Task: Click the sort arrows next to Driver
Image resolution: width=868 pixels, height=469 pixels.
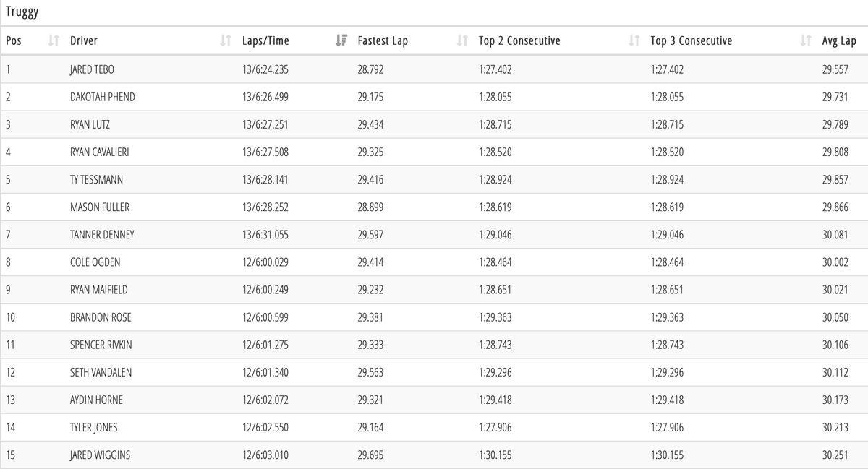Action: [225, 41]
